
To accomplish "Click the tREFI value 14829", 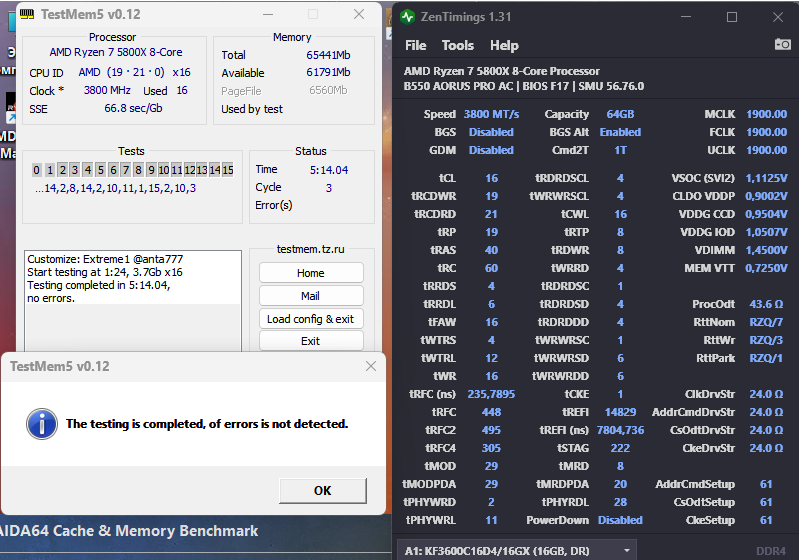I will pyautogui.click(x=620, y=412).
